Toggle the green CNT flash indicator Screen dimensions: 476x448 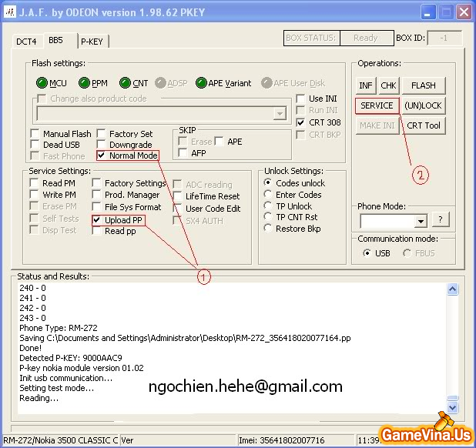125,83
